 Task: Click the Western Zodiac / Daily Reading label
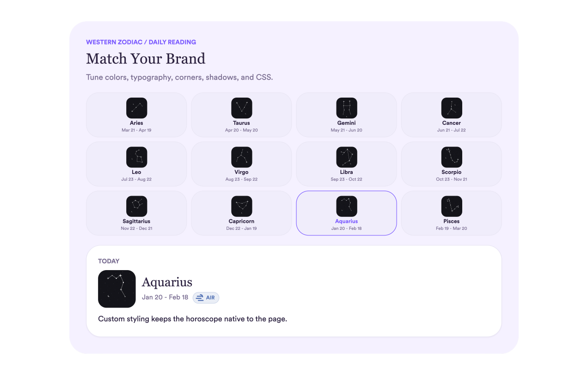[x=141, y=42]
